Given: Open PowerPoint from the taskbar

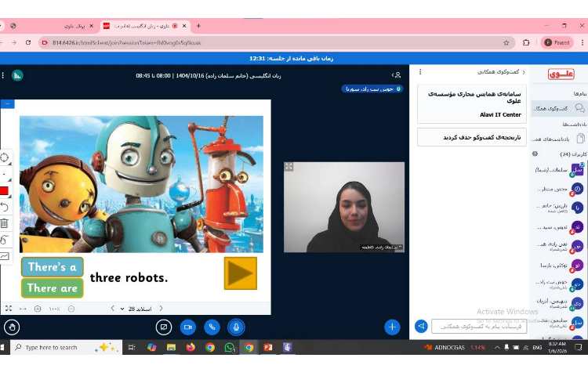Looking at the screenshot, I should click(268, 348).
